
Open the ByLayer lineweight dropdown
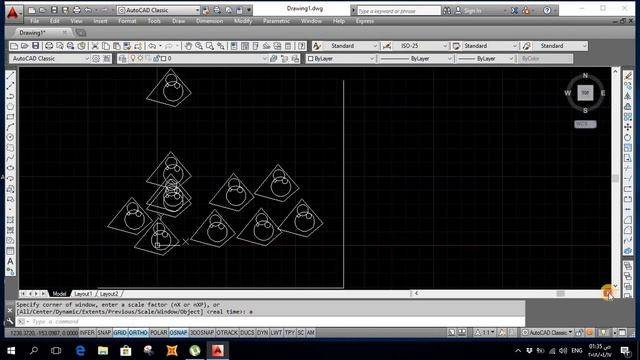[485, 59]
